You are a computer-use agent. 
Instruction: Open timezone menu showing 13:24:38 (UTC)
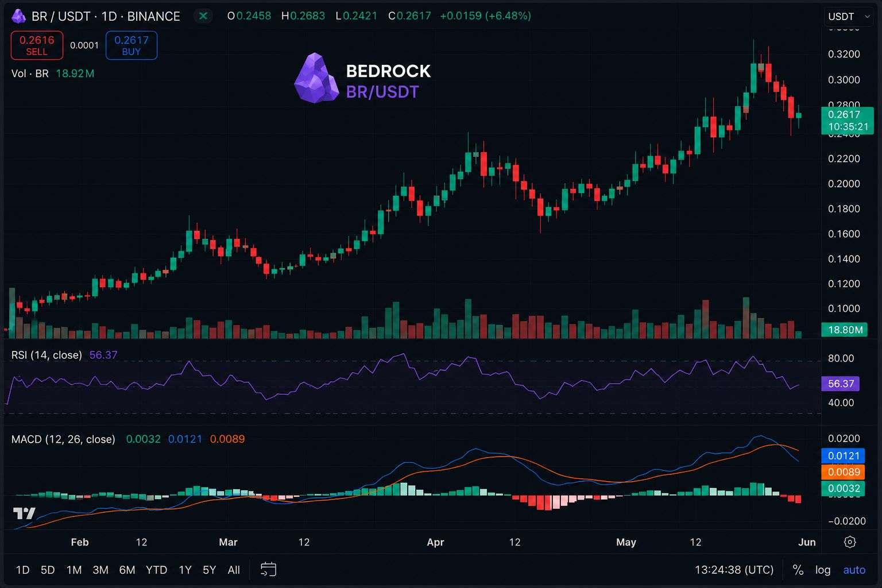click(x=734, y=570)
